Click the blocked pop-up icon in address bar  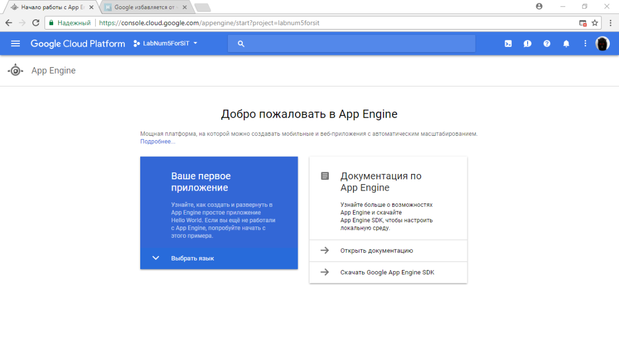[582, 23]
